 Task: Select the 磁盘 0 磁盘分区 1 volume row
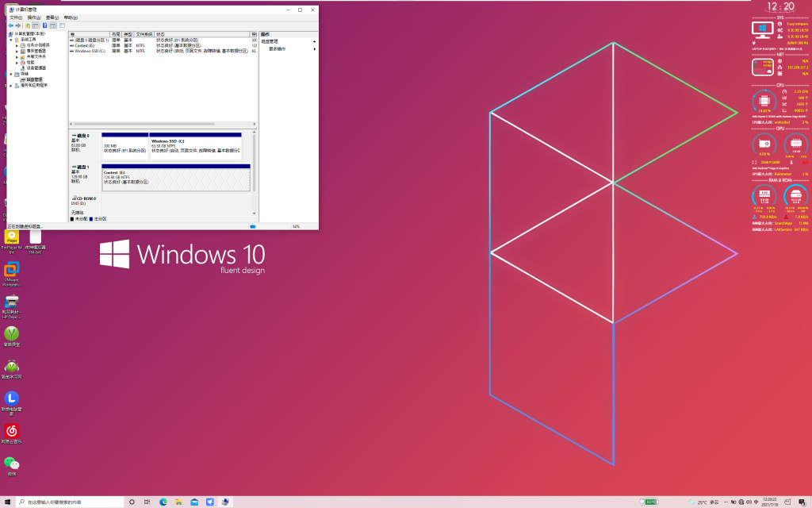pyautogui.click(x=163, y=40)
